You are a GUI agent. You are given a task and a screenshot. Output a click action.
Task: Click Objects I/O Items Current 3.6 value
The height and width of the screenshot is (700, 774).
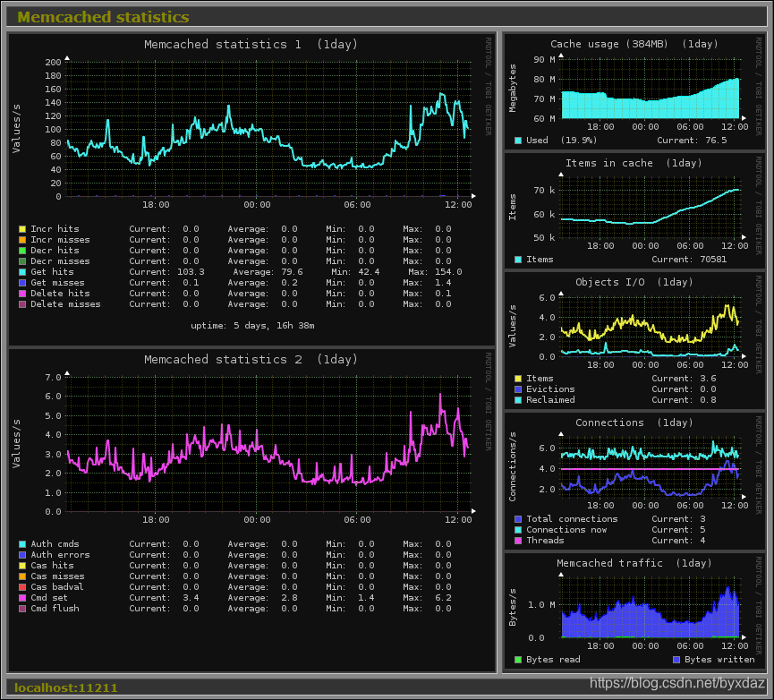point(708,379)
